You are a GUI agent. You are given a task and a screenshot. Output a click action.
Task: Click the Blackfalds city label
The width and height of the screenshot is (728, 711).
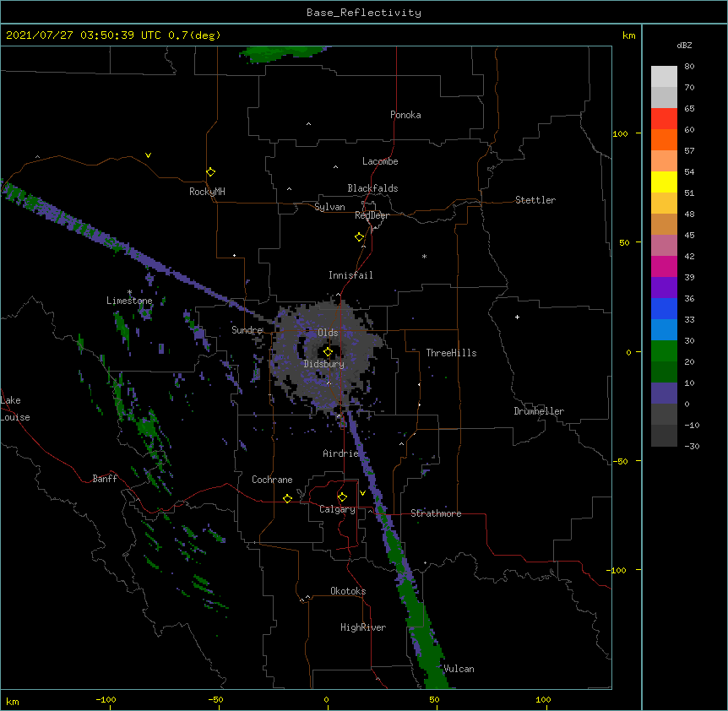(372, 188)
